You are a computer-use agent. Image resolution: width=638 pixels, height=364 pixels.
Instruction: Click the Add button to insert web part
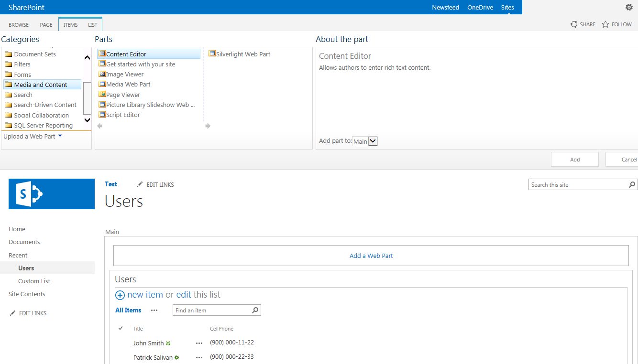574,159
